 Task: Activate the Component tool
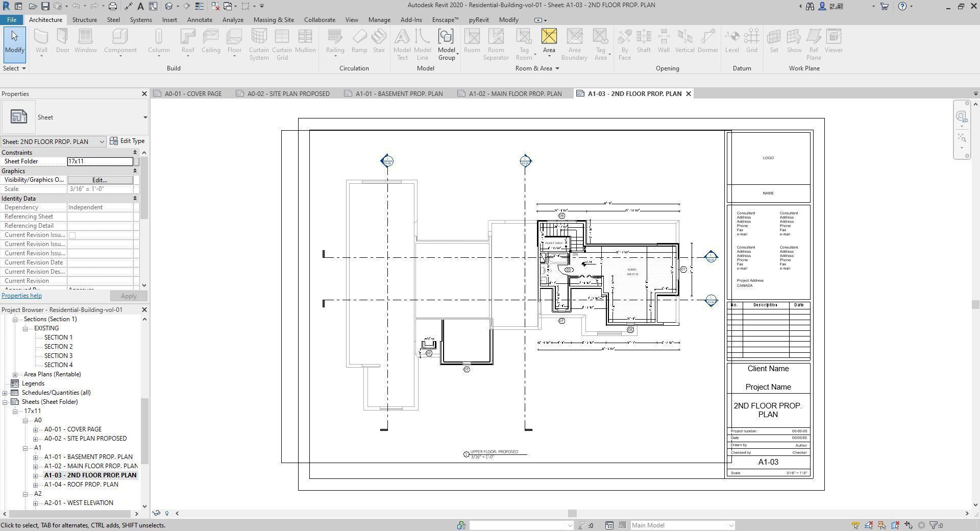tap(120, 42)
